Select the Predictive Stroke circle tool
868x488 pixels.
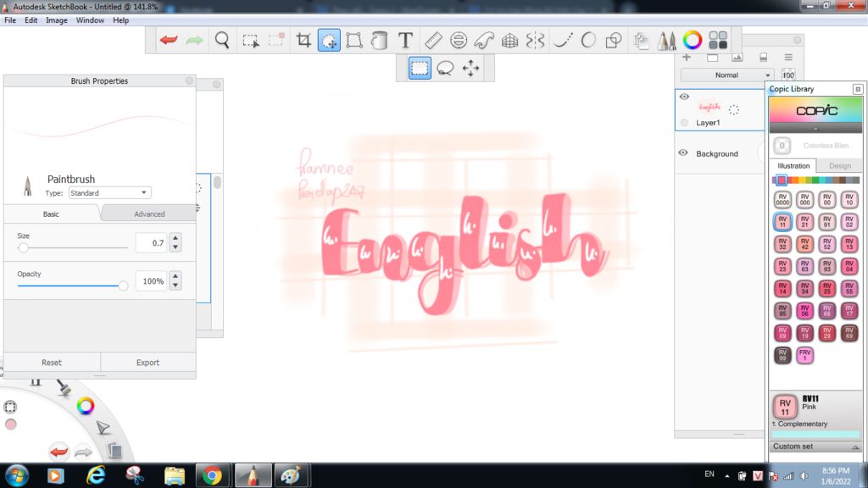click(x=588, y=41)
